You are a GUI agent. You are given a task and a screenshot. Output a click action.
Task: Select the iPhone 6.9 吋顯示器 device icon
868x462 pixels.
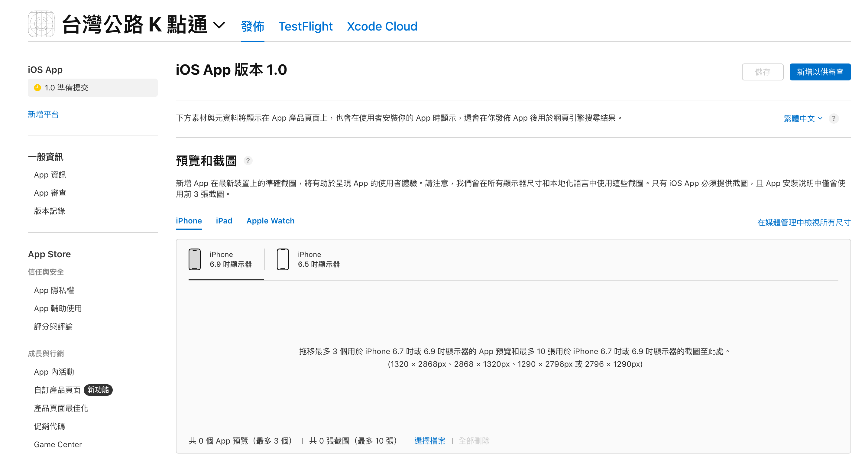click(194, 259)
